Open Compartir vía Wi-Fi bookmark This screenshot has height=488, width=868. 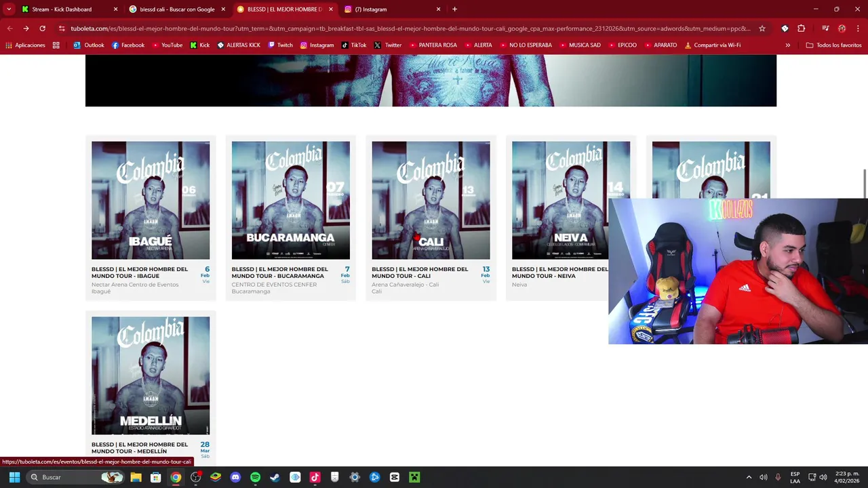pyautogui.click(x=712, y=45)
